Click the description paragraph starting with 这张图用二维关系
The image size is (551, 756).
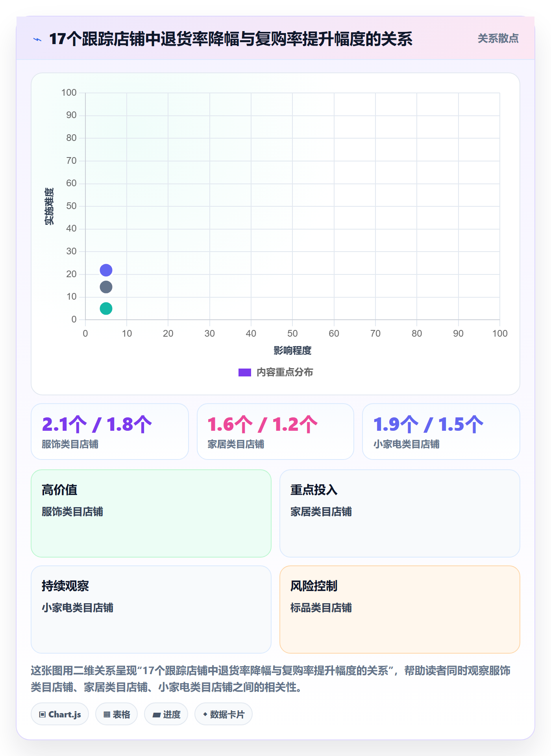pos(271,679)
